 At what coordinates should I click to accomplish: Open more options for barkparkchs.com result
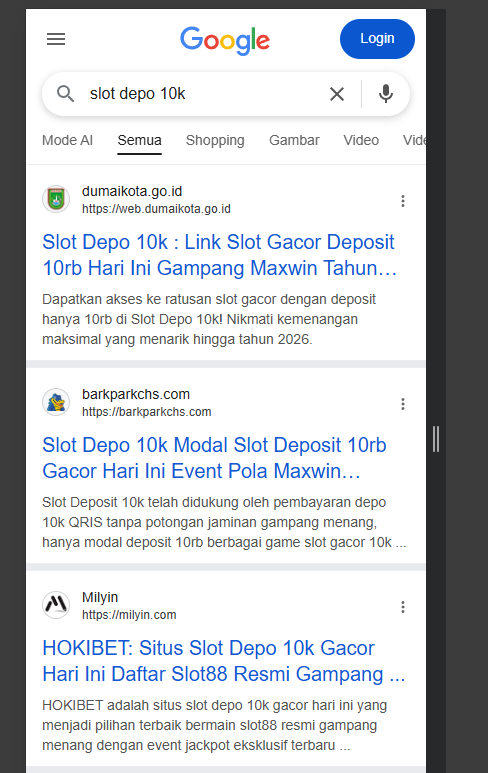pos(403,404)
